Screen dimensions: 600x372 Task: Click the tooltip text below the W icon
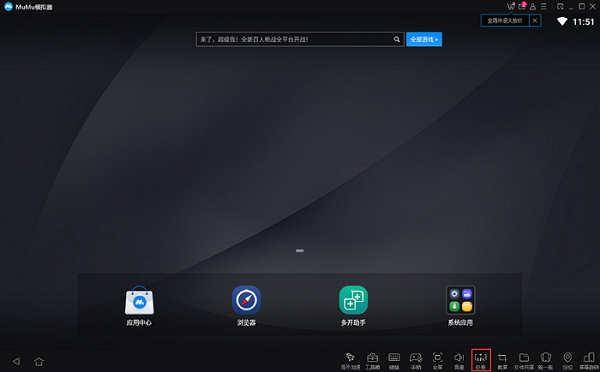click(505, 21)
